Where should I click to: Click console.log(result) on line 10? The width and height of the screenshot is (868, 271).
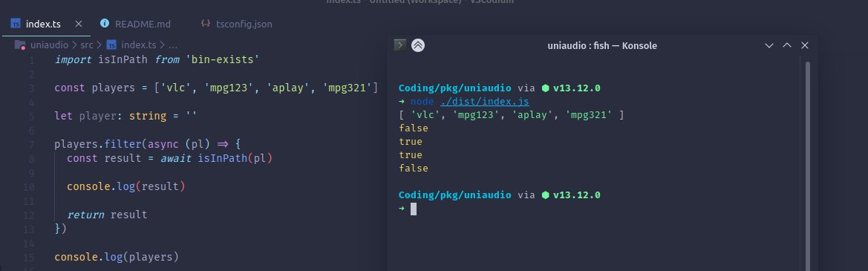click(125, 187)
